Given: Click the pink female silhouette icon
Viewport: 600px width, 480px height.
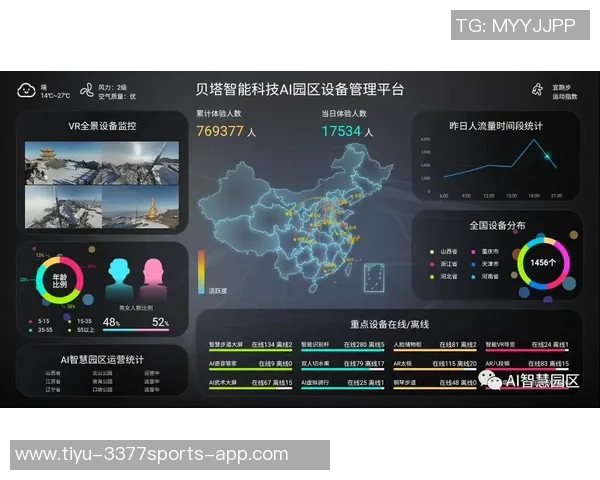Looking at the screenshot, I should coord(153,280).
